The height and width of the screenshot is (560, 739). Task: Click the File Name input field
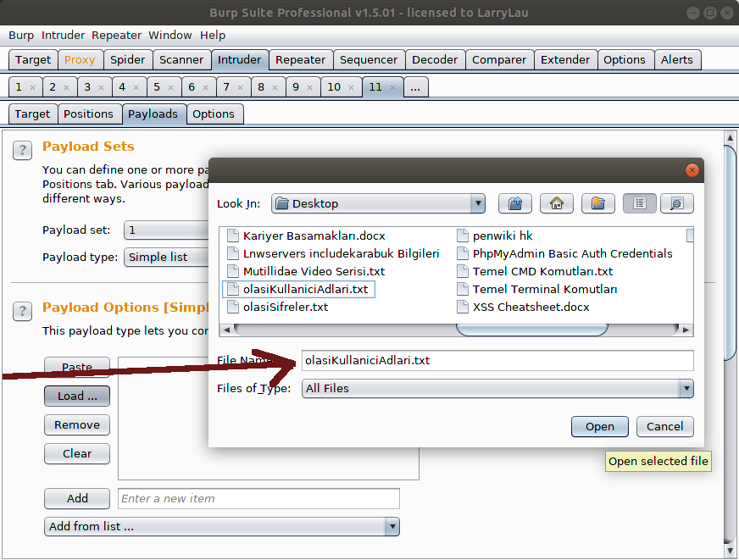coord(497,361)
